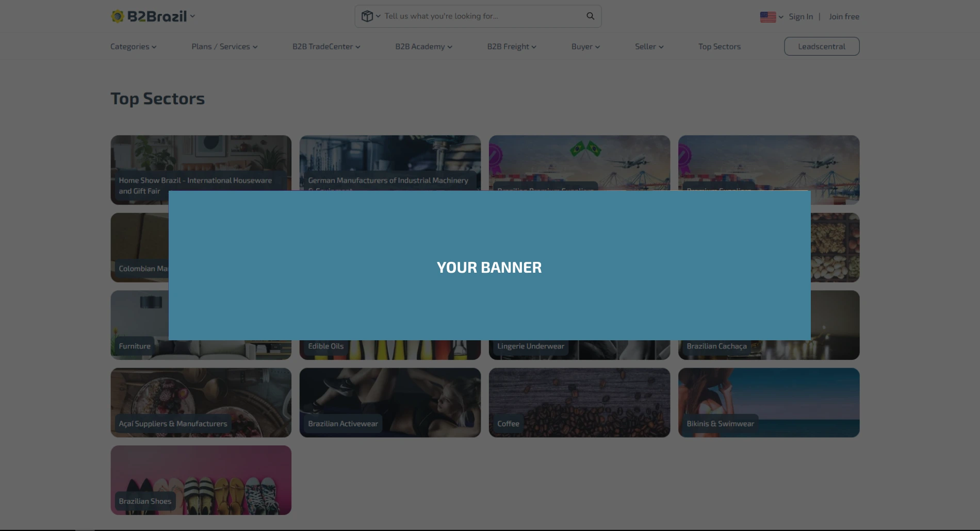Click the US flag language icon
This screenshot has width=980, height=531.
(767, 17)
